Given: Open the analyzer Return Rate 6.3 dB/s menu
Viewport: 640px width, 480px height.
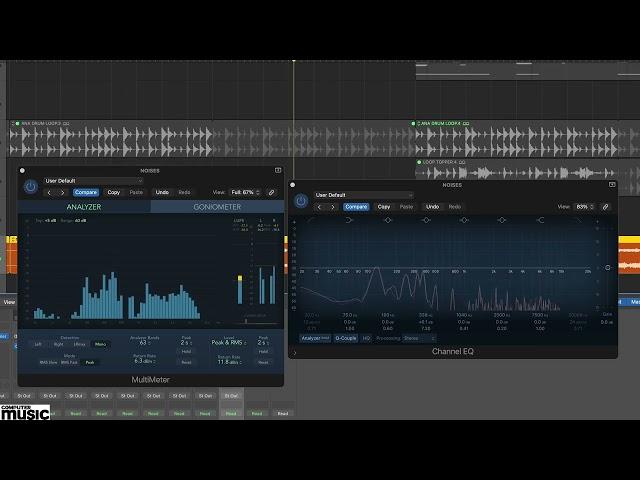Looking at the screenshot, I should (x=145, y=361).
